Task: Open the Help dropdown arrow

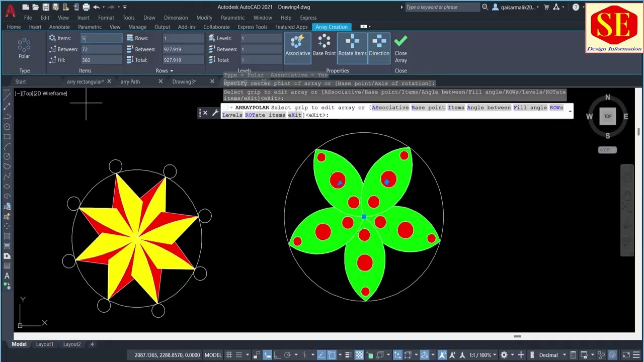Action: (583, 7)
